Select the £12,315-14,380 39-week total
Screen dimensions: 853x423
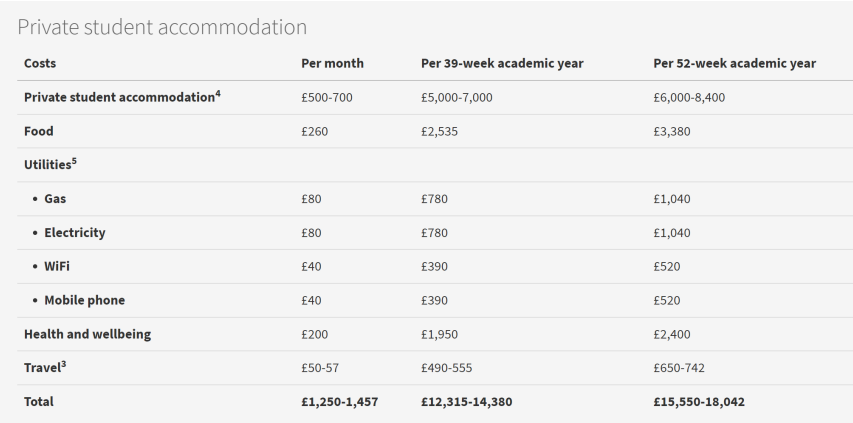[466, 402]
